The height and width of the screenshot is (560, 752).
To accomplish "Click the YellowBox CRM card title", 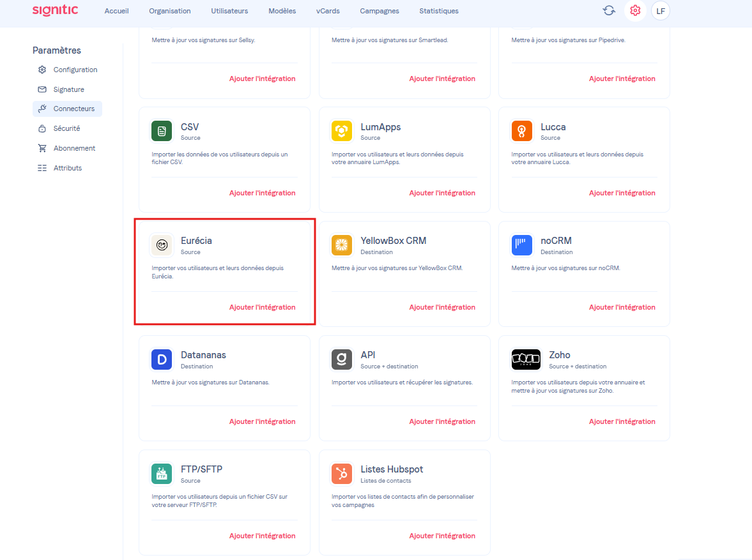I will tap(394, 241).
